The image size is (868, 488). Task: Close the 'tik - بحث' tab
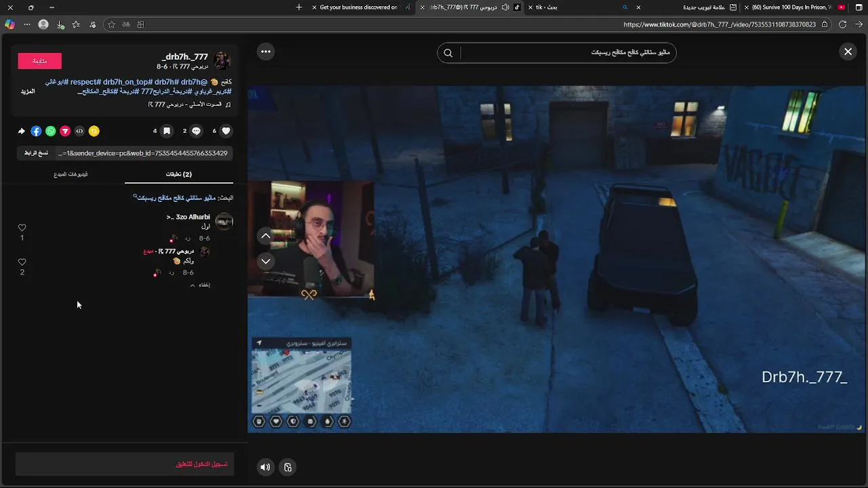point(530,7)
